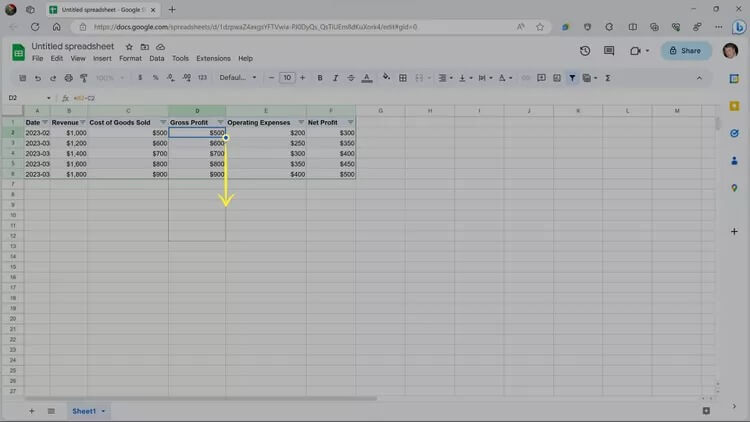Click the Functions sigma icon
Screen dimensions: 750x422
click(x=608, y=78)
